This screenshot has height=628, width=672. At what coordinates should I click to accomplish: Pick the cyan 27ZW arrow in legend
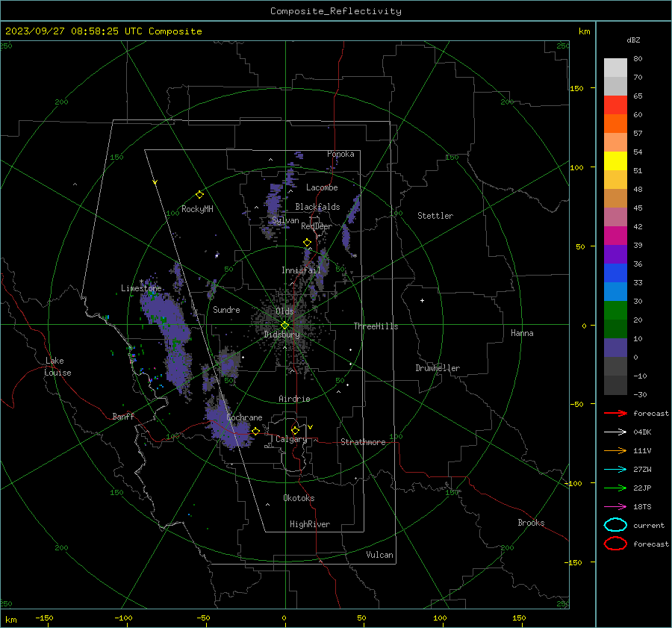tap(615, 470)
